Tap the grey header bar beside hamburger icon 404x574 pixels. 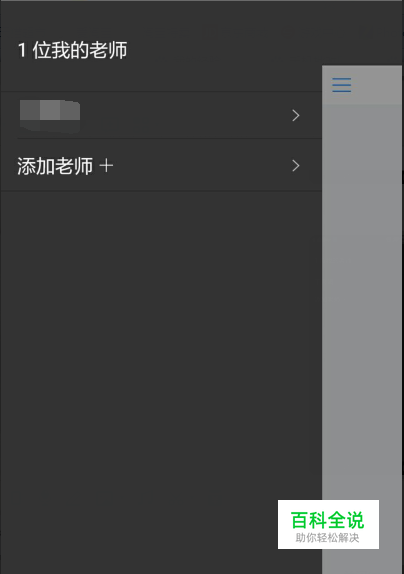click(x=377, y=85)
